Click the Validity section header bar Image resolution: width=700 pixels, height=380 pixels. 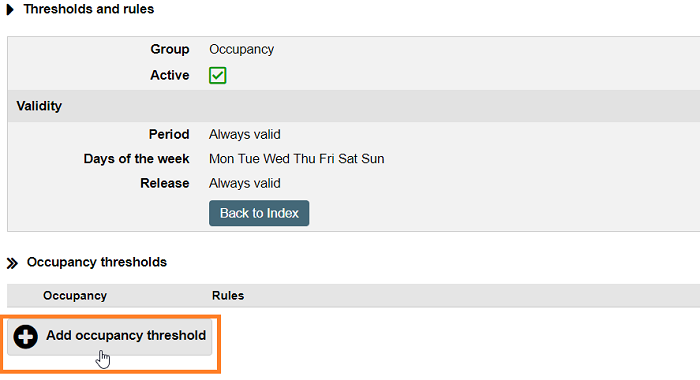click(354, 106)
